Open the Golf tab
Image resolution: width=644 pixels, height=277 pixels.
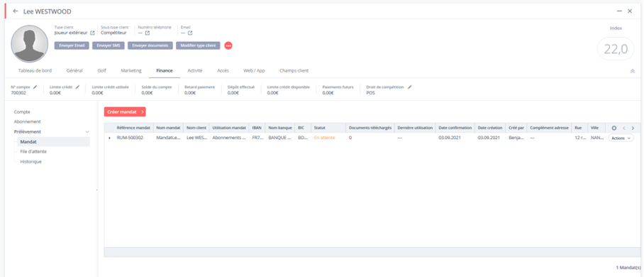pos(102,71)
